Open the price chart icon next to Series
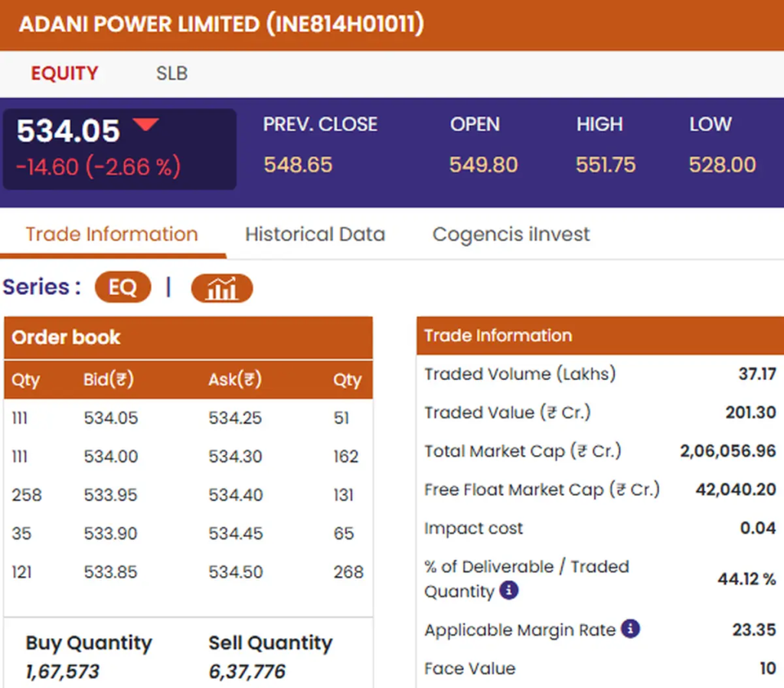This screenshot has height=688, width=784. pos(221,287)
